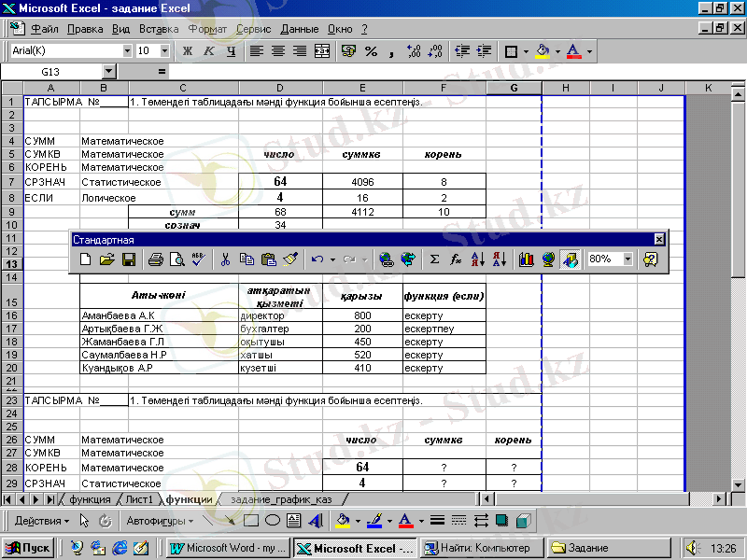This screenshot has width=747, height=560.
Task: Select the Format Painter brush icon
Action: [290, 259]
